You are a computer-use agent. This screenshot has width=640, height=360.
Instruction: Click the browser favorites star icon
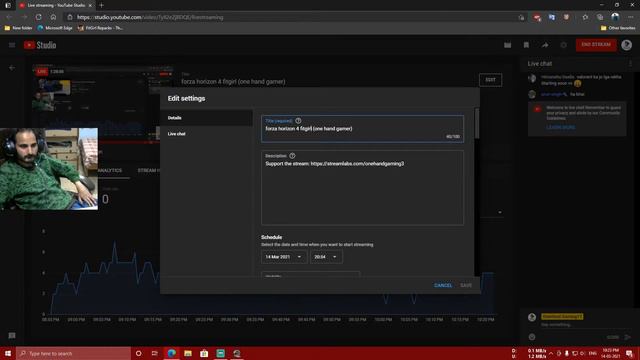585,17
